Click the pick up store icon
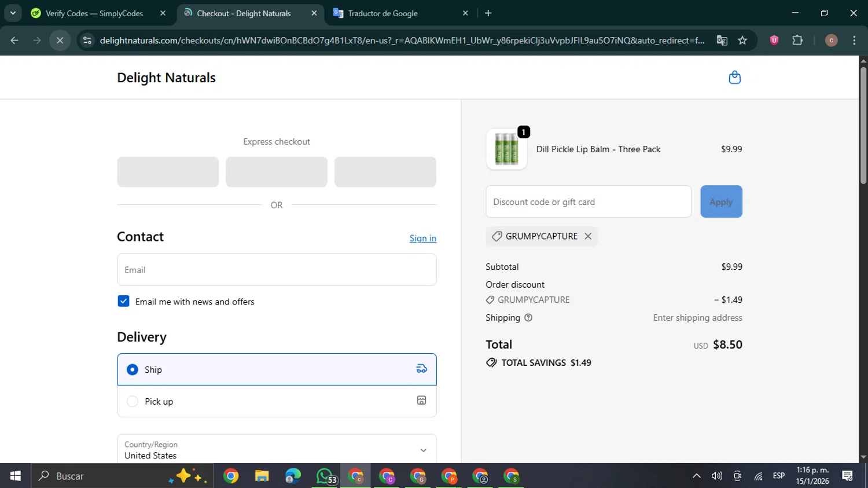 point(422,401)
